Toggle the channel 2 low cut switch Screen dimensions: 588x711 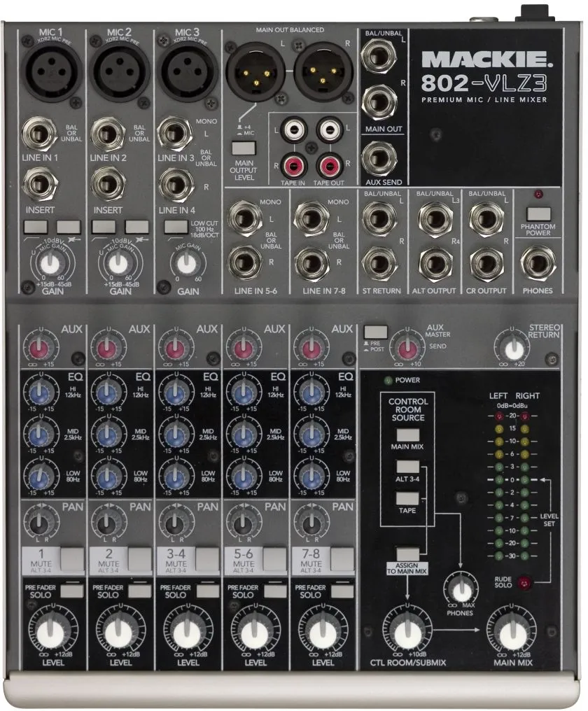coord(103,227)
